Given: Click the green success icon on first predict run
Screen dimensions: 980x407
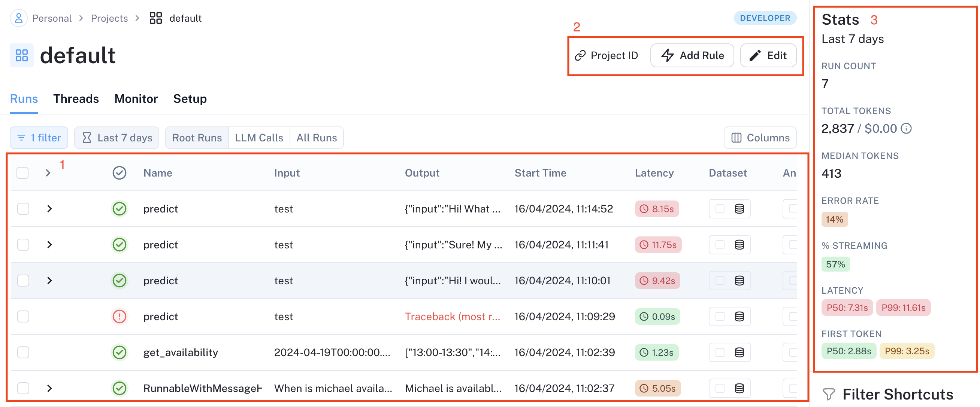Looking at the screenshot, I should pyautogui.click(x=120, y=209).
